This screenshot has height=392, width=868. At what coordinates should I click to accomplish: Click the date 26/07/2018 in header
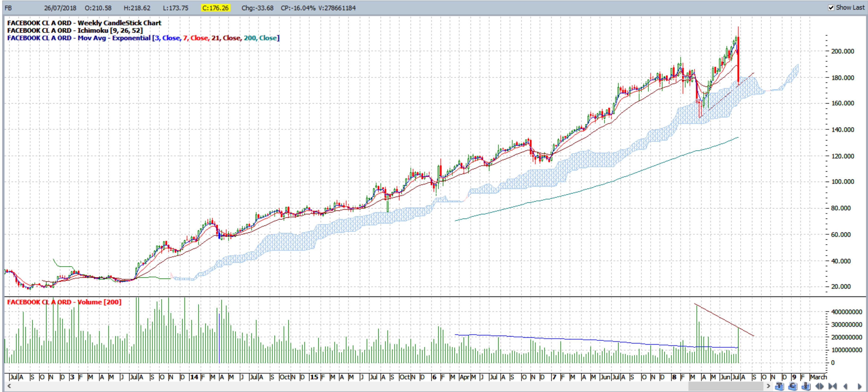pos(60,8)
